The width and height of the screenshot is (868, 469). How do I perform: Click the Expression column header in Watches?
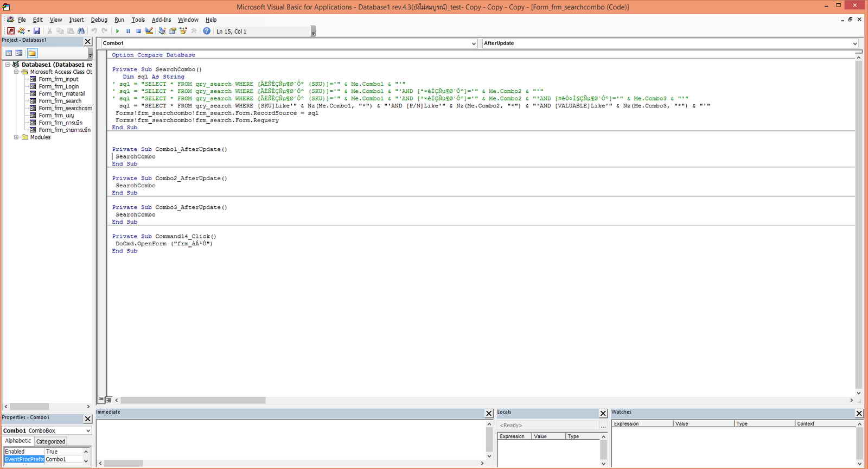[x=642, y=423]
